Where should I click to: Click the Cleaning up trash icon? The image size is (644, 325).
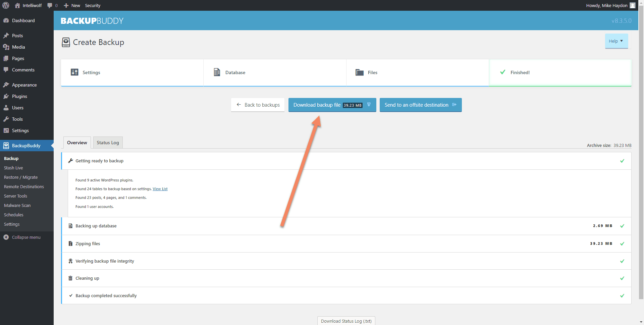[x=70, y=278]
